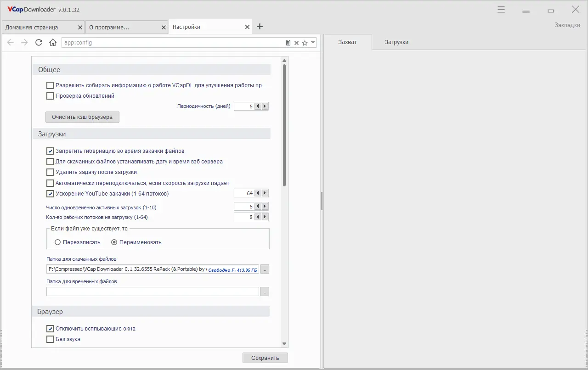Click the Браузер section header
The image size is (588, 370).
coord(151,312)
